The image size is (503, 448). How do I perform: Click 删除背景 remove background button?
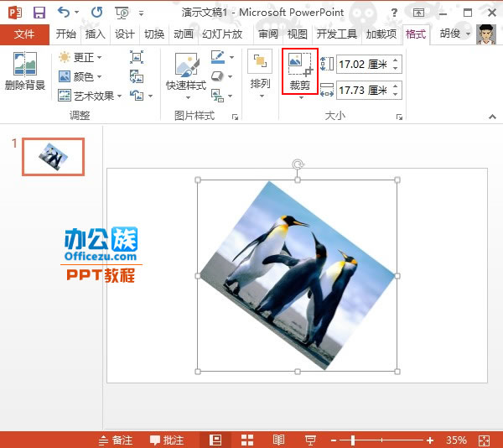tap(24, 71)
